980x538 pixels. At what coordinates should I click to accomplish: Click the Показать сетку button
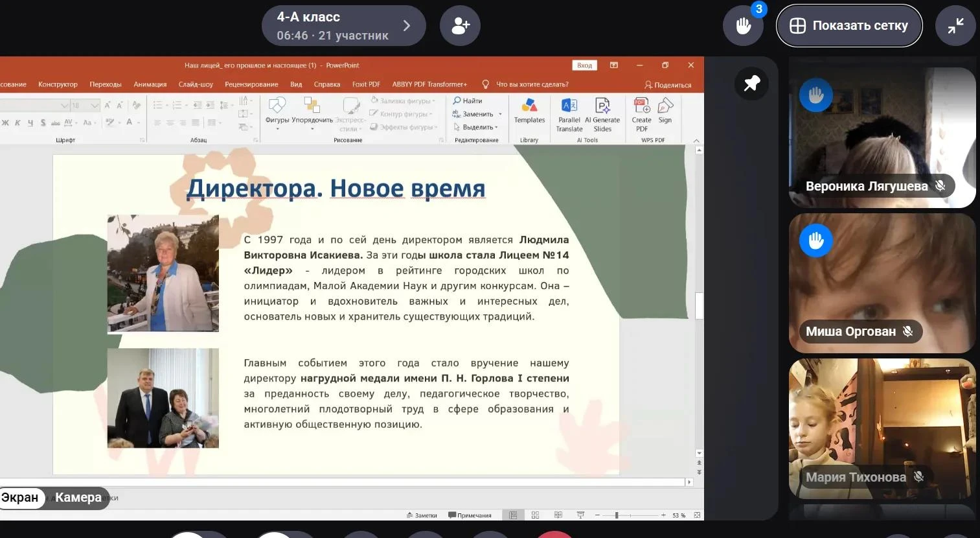click(849, 26)
